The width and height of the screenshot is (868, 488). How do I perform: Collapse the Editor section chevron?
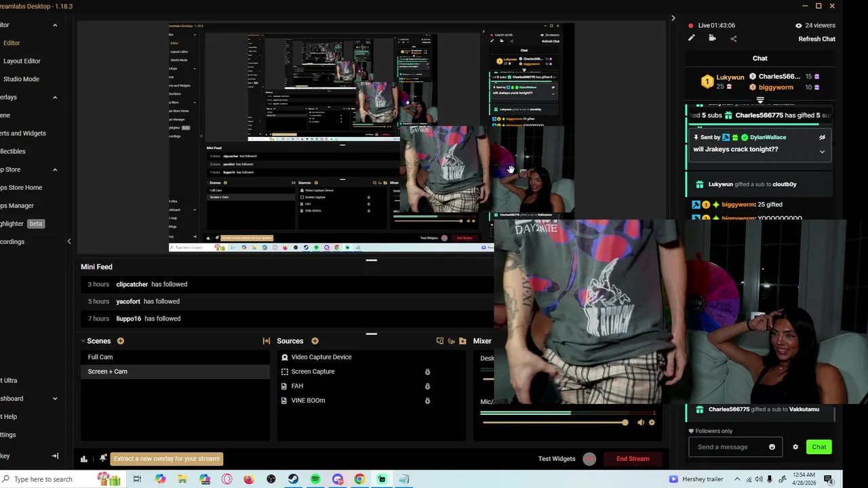point(55,25)
